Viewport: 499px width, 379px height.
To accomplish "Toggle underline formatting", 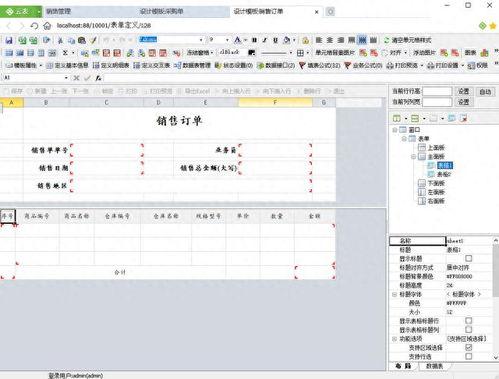I will 275,40.
